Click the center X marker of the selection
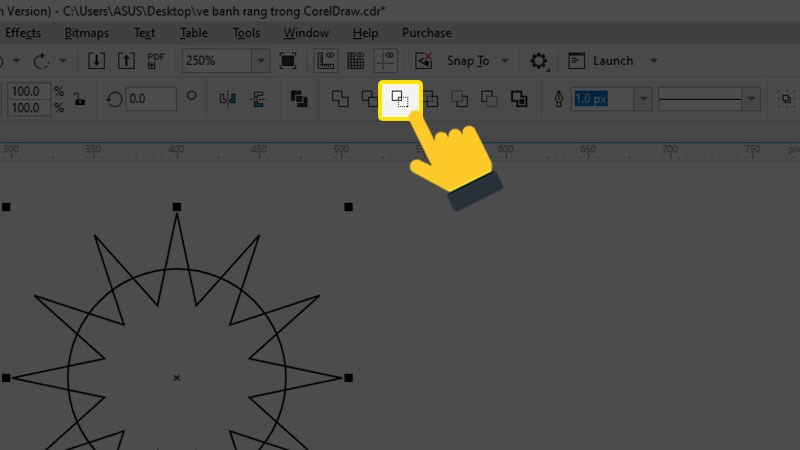The height and width of the screenshot is (450, 800). [x=177, y=378]
